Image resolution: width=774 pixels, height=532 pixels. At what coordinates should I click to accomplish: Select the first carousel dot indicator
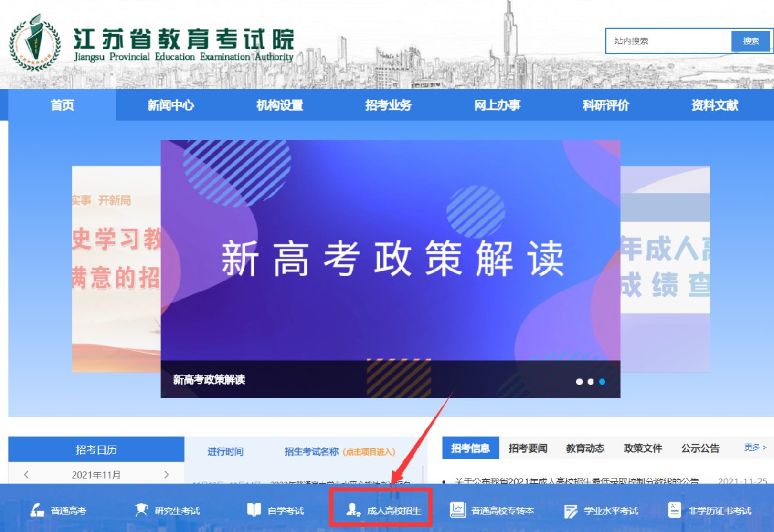click(x=579, y=382)
